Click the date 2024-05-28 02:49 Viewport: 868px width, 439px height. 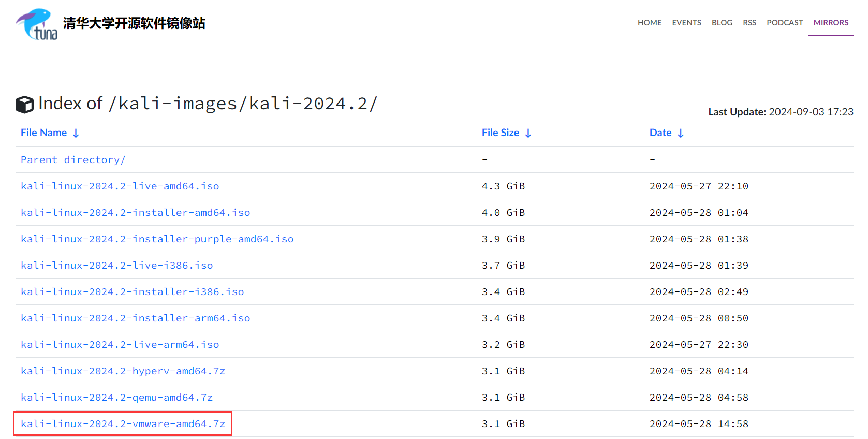pos(699,292)
